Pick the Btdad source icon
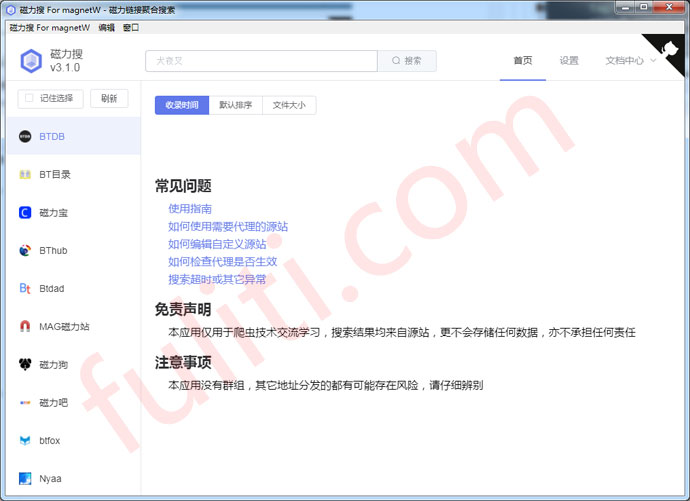The width and height of the screenshot is (690, 501). pyautogui.click(x=25, y=288)
